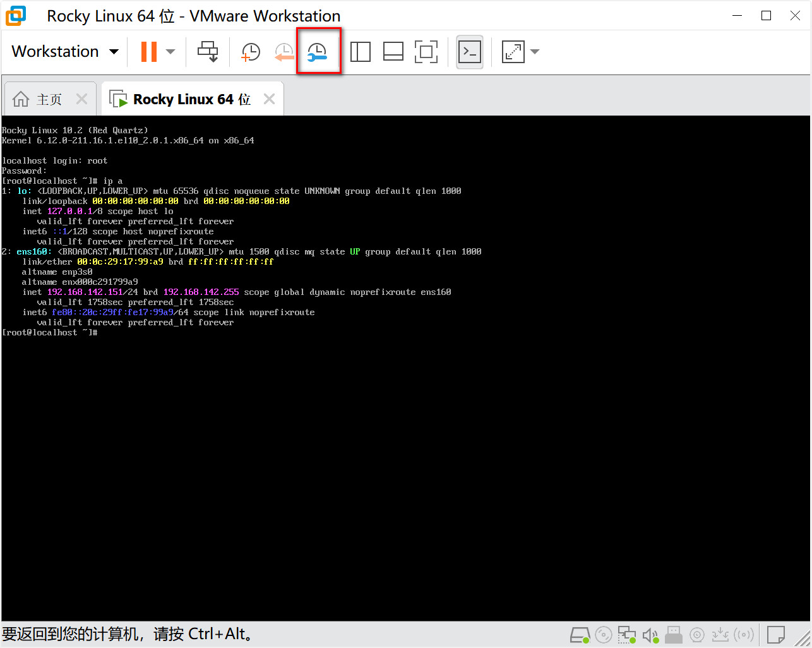Minimize the VMware Workstation window
812x648 pixels.
[x=737, y=16]
